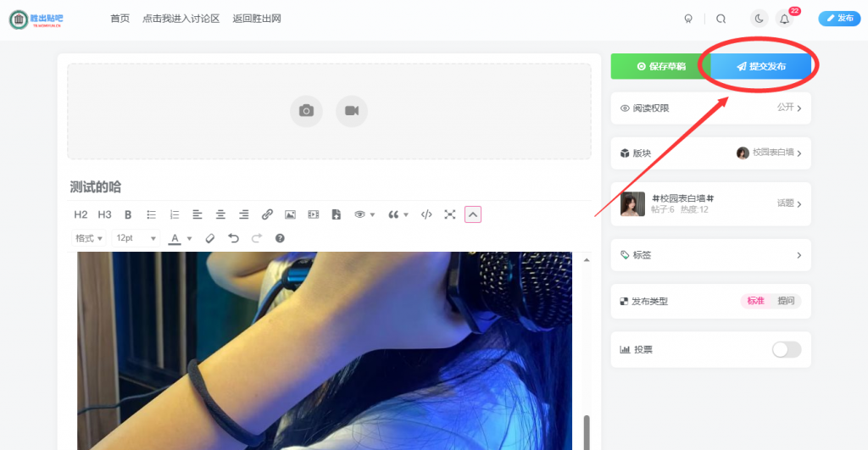Open the search magnifier icon
The height and width of the screenshot is (450, 868).
tap(721, 19)
